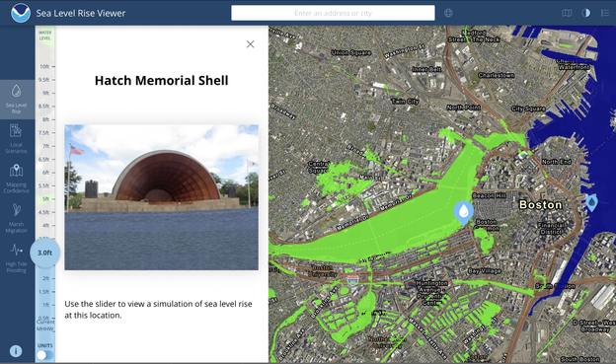Click the Beacon Hill map label
Screen dimensions: 616x364
(x=489, y=195)
